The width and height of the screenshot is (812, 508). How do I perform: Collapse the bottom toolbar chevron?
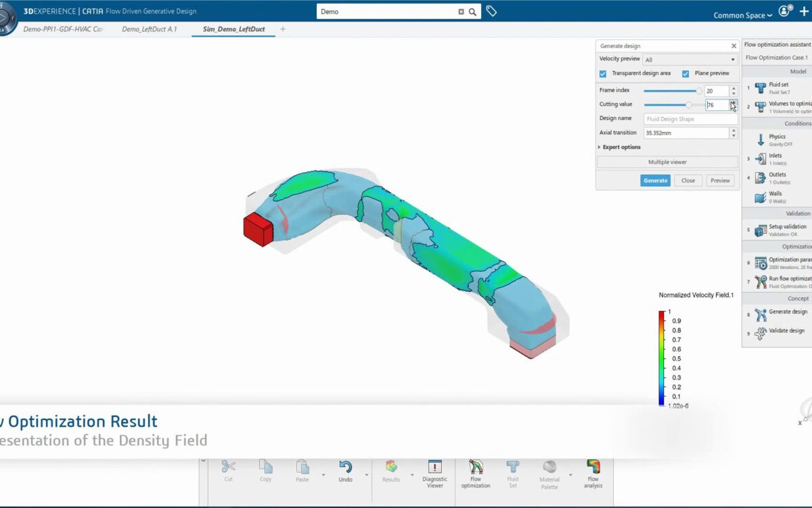click(203, 461)
